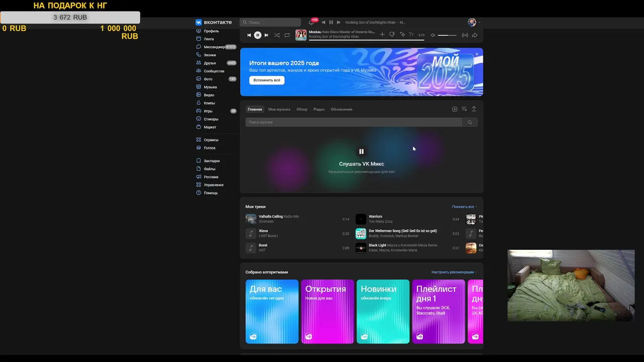This screenshot has height=362, width=644.
Task: Open Друзья in the sidebar
Action: 210,63
